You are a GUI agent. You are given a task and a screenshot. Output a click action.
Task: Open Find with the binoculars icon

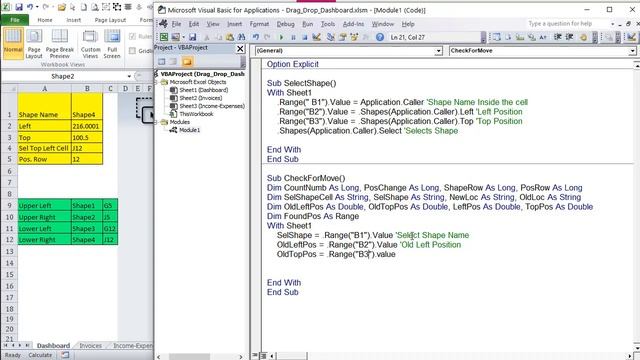click(242, 37)
